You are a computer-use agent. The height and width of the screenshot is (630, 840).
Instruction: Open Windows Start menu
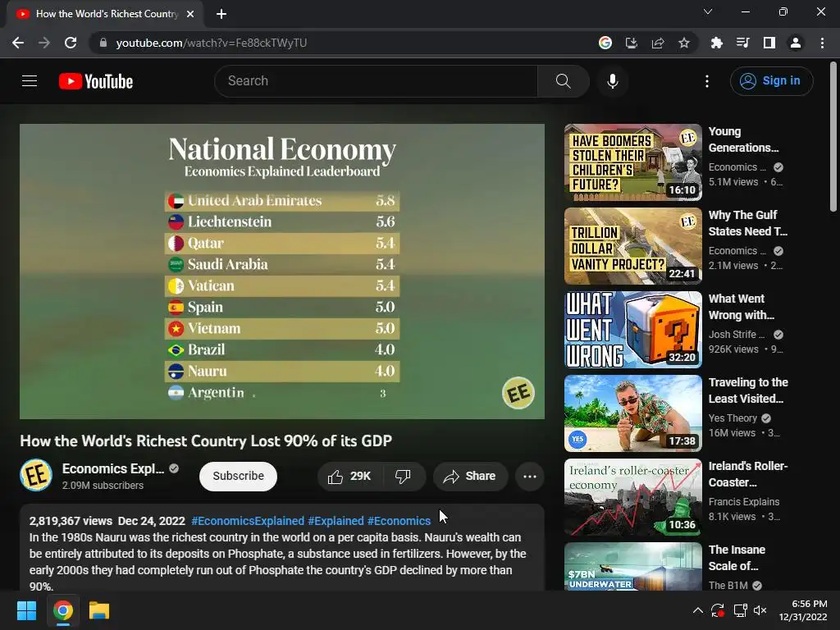(26, 610)
